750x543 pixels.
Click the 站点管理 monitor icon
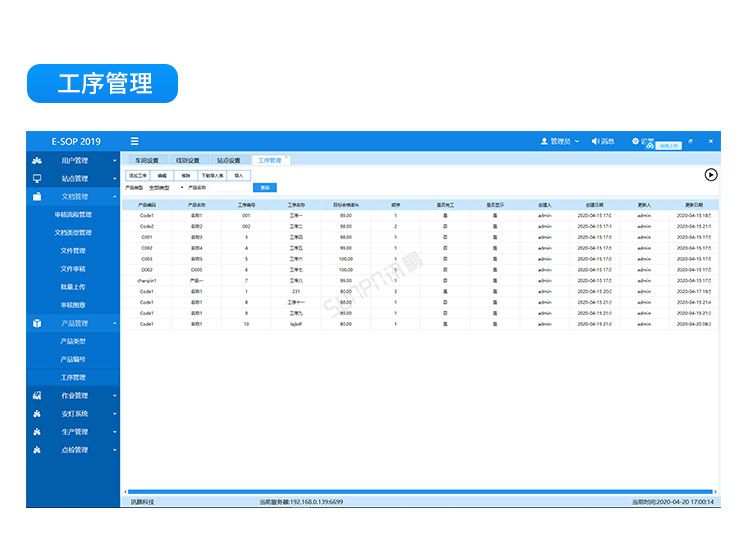37,178
